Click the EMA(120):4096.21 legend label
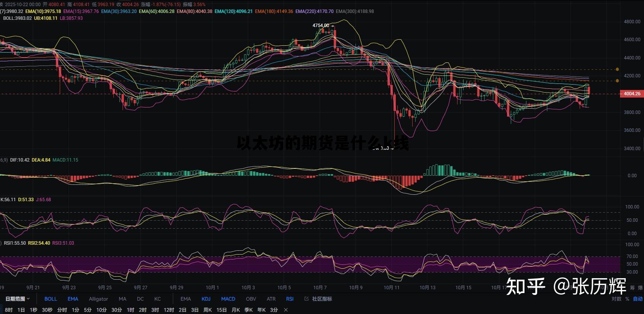644x314 pixels. [233, 11]
